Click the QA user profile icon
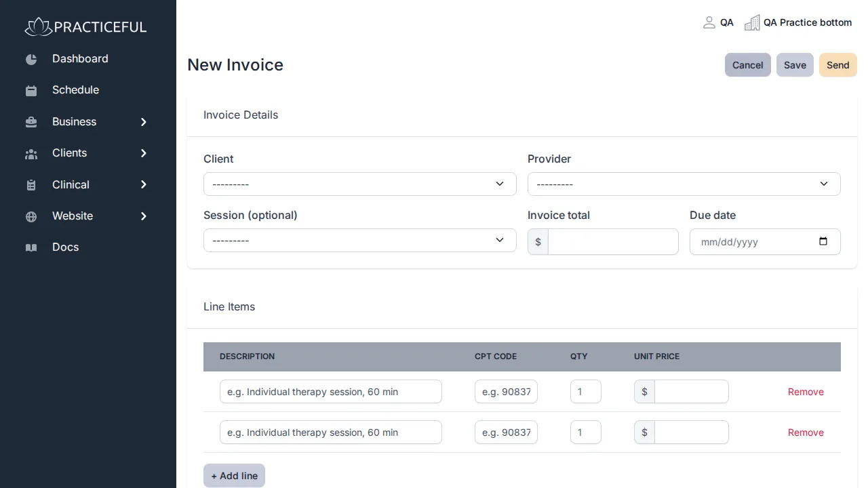 [x=709, y=22]
